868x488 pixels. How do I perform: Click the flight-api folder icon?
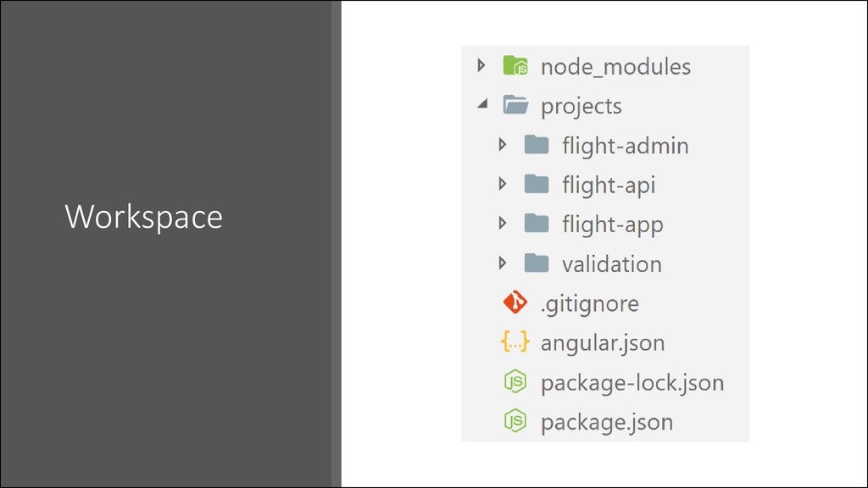tap(537, 184)
